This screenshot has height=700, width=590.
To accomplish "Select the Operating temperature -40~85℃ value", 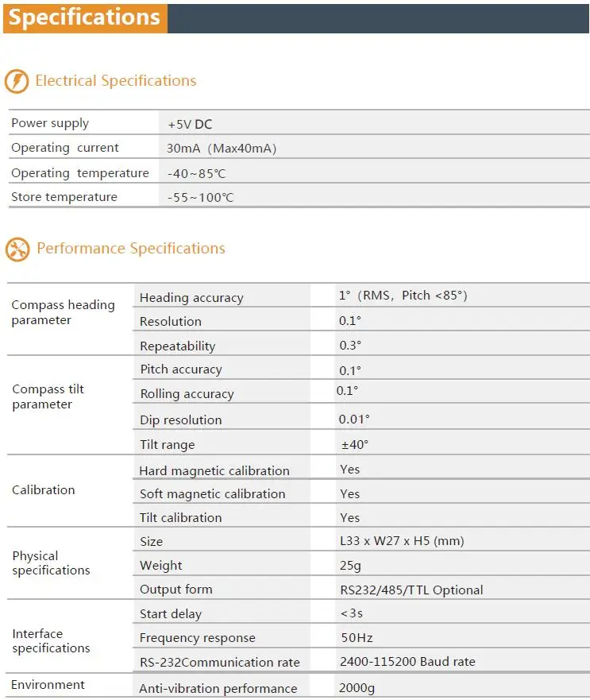I will pos(196,174).
